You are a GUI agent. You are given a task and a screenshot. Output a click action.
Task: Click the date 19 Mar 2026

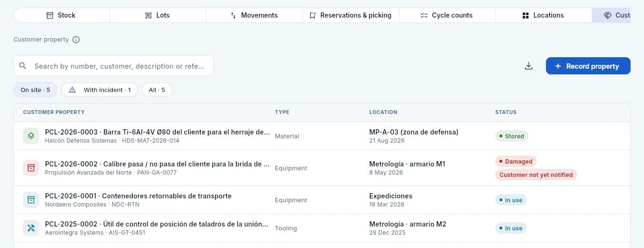tap(386, 205)
